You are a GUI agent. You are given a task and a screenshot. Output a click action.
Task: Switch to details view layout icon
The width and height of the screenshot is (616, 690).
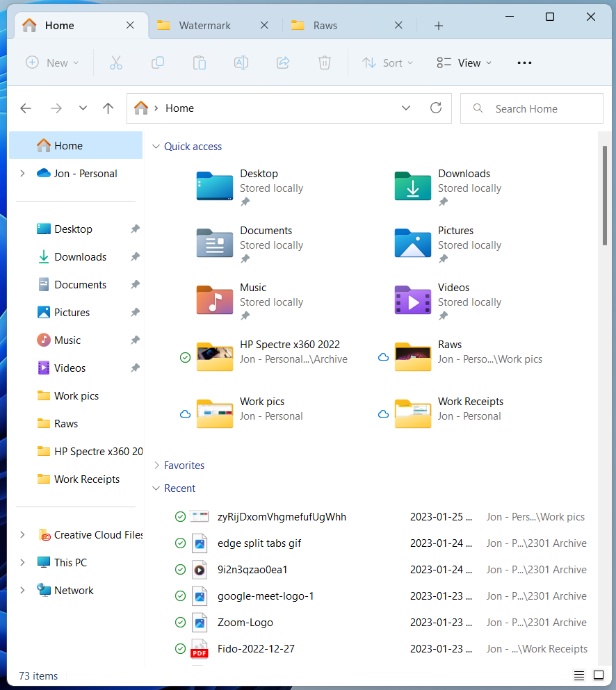pyautogui.click(x=579, y=675)
